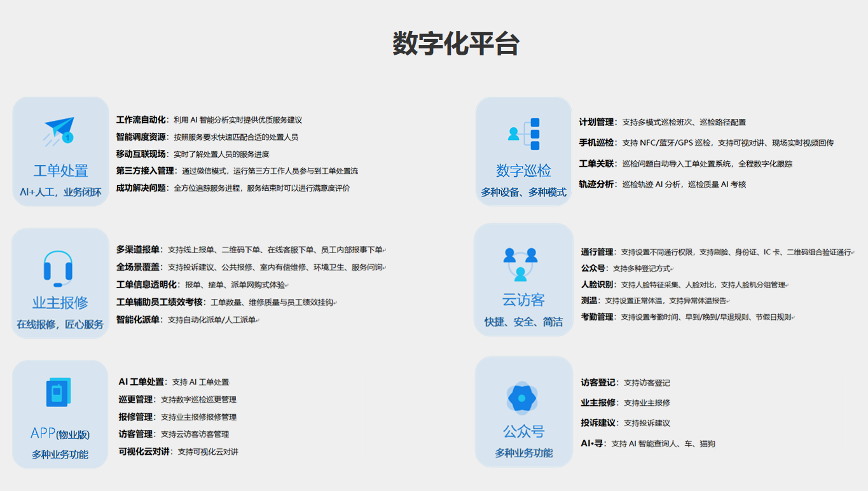Select the 多渠道报单 feature label
The width and height of the screenshot is (868, 491).
138,249
